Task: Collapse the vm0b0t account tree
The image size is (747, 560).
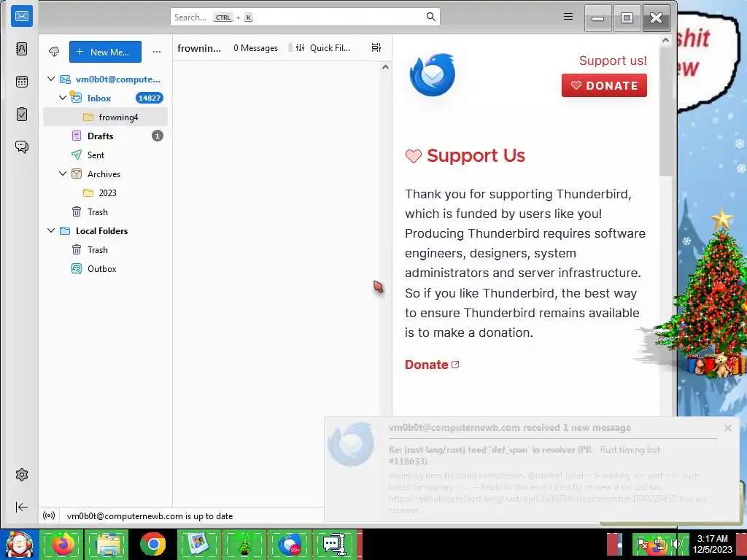Action: pyautogui.click(x=51, y=79)
